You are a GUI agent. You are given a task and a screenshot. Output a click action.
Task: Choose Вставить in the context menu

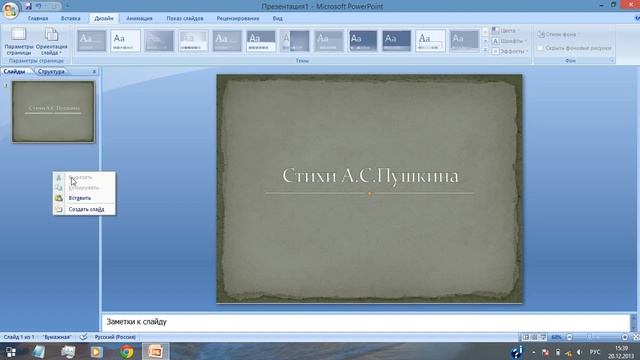pyautogui.click(x=84, y=198)
